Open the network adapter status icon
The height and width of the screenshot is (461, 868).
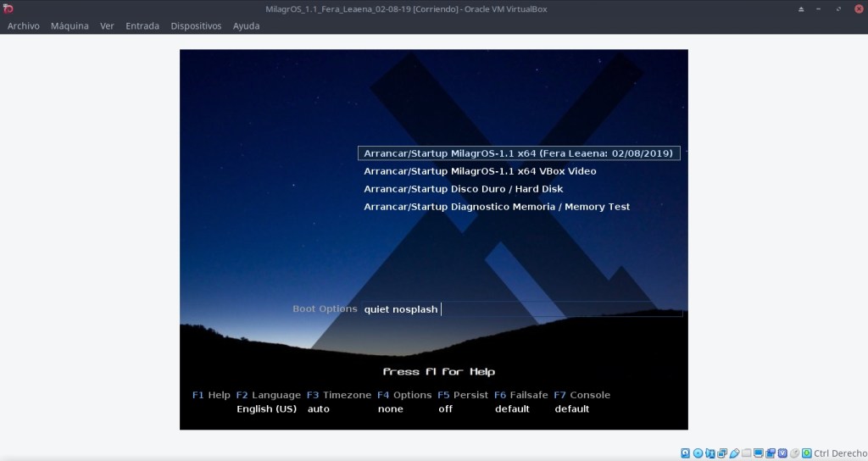click(x=709, y=453)
